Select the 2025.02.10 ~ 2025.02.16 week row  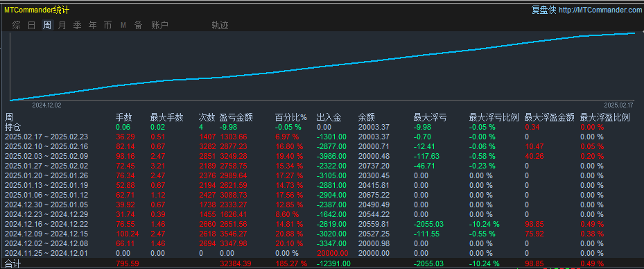[x=322, y=146]
